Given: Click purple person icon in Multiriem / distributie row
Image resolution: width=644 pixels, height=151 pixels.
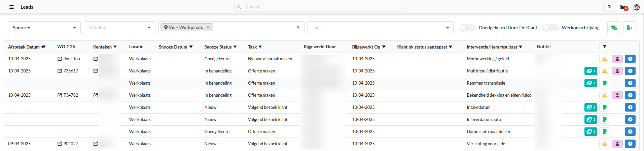Looking at the screenshot, I should [617, 71].
